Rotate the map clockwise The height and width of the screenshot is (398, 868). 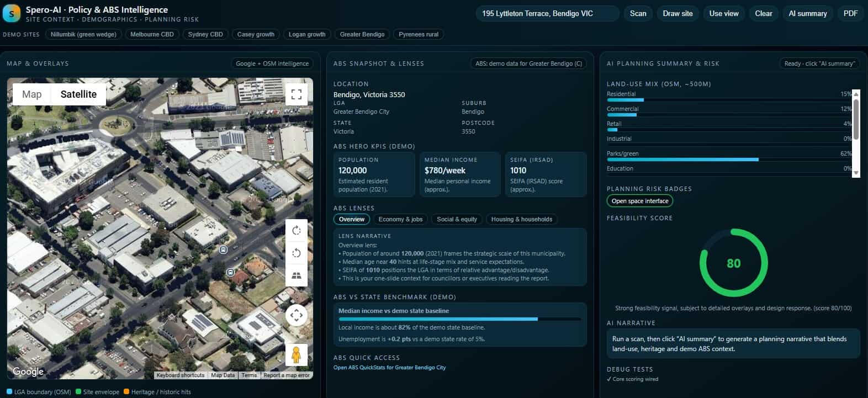pos(297,230)
